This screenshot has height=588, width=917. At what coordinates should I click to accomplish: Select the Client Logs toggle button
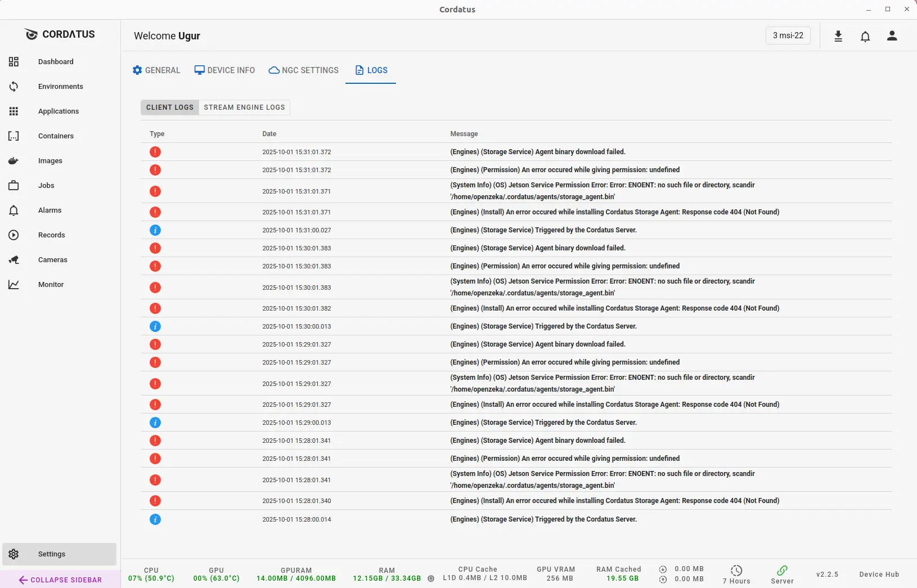pos(169,107)
